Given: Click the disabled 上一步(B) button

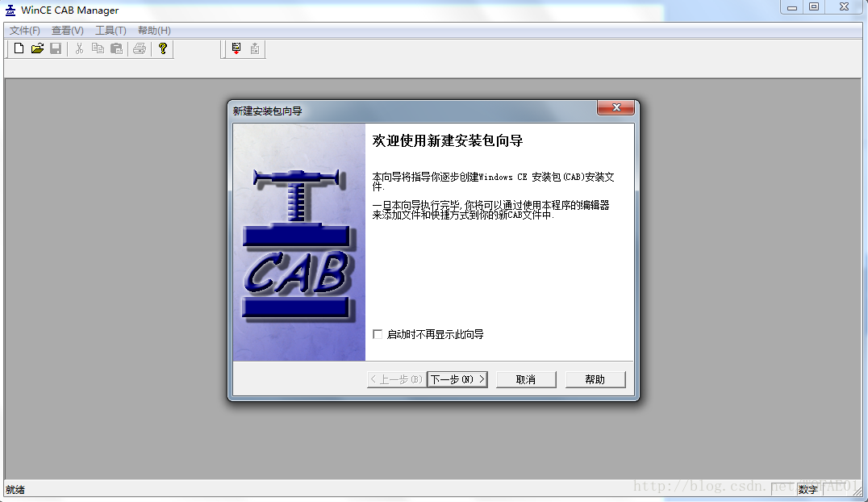Looking at the screenshot, I should [397, 379].
